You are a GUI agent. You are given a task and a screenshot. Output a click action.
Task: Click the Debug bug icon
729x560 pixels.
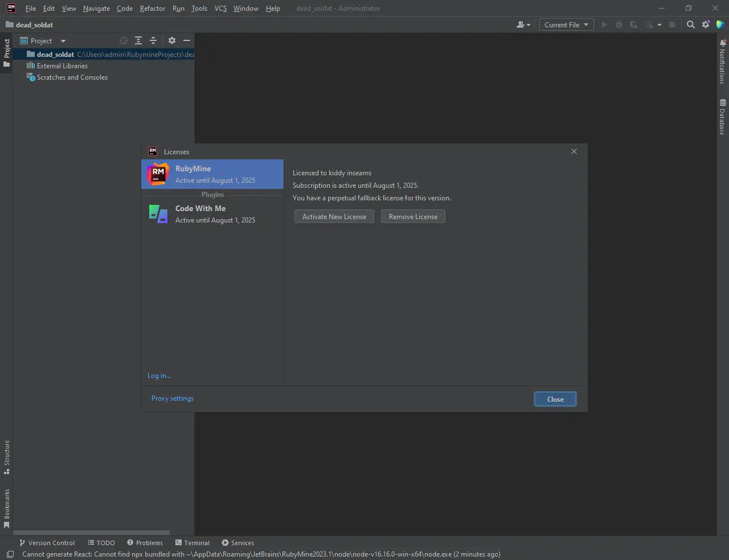click(619, 24)
